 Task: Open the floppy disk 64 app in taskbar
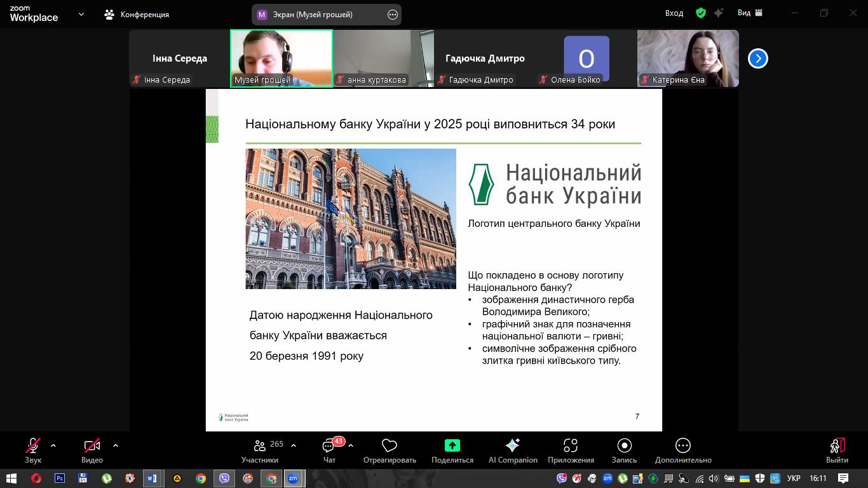tap(83, 478)
